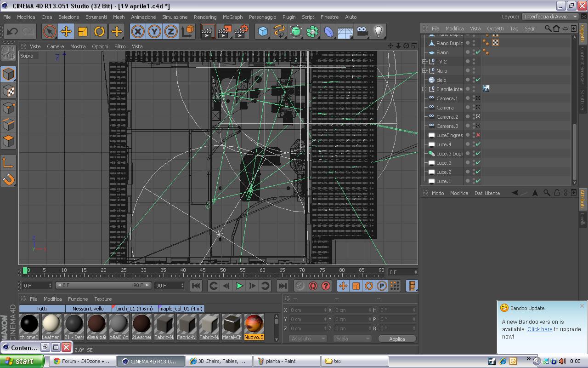
Task: Toggle green checkmark of Luce.4
Action: 478,144
